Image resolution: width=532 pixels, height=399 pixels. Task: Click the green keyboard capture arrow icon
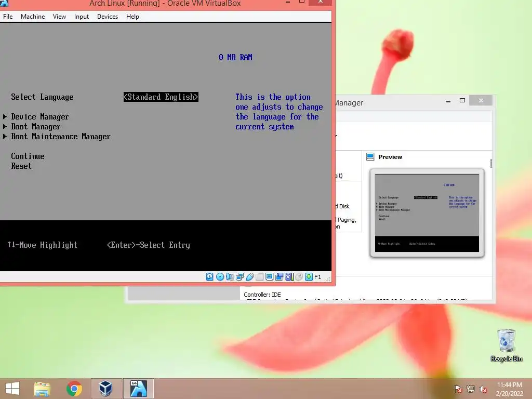click(309, 277)
